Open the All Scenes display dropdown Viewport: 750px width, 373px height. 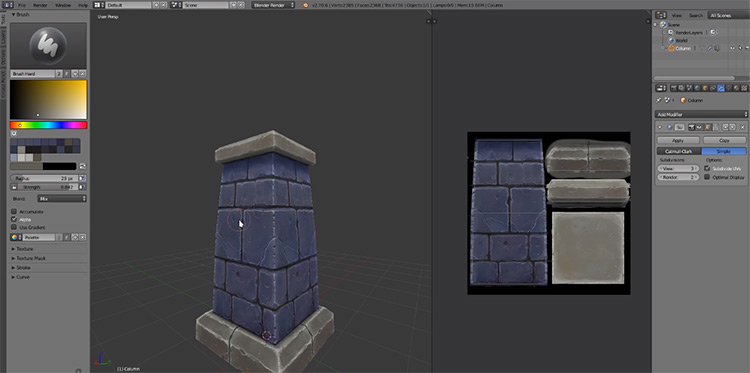coord(728,15)
